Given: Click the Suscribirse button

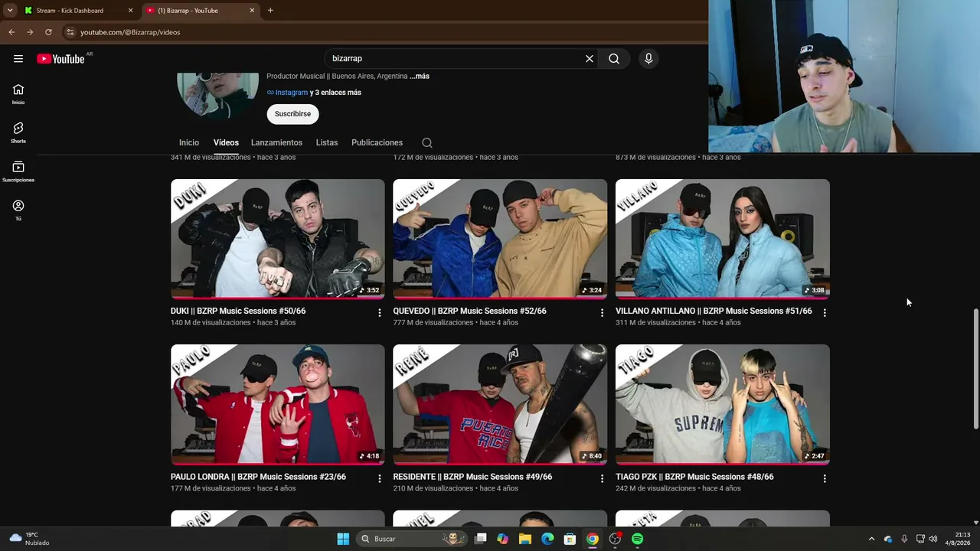Looking at the screenshot, I should (x=292, y=114).
